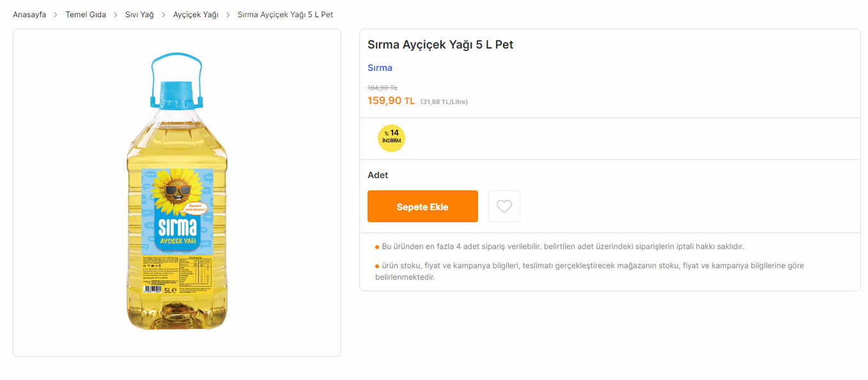Click the chevron after Anasayfa breadcrumb
The height and width of the screenshot is (380, 868).
click(x=56, y=15)
